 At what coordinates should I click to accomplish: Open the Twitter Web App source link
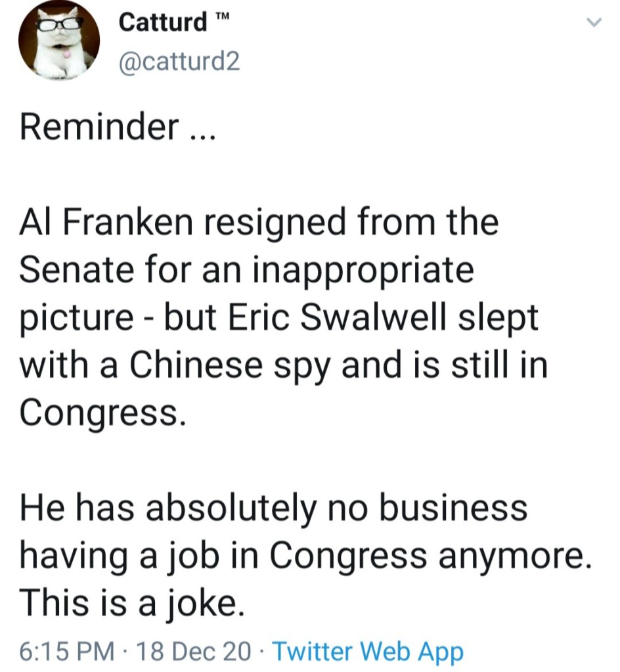pyautogui.click(x=367, y=651)
